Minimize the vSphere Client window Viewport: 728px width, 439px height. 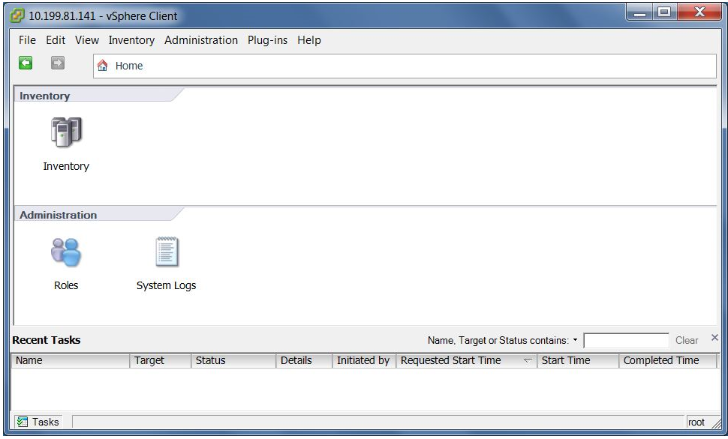click(x=640, y=13)
